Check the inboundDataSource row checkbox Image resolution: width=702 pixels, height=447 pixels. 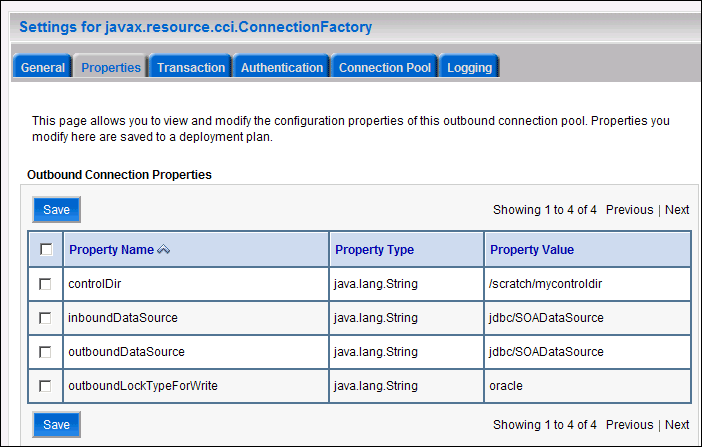[45, 318]
